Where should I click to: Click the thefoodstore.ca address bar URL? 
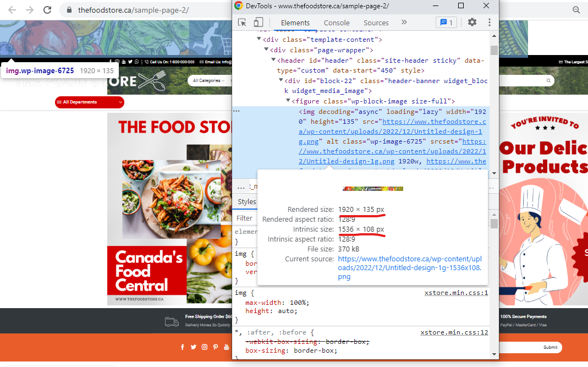(x=134, y=10)
